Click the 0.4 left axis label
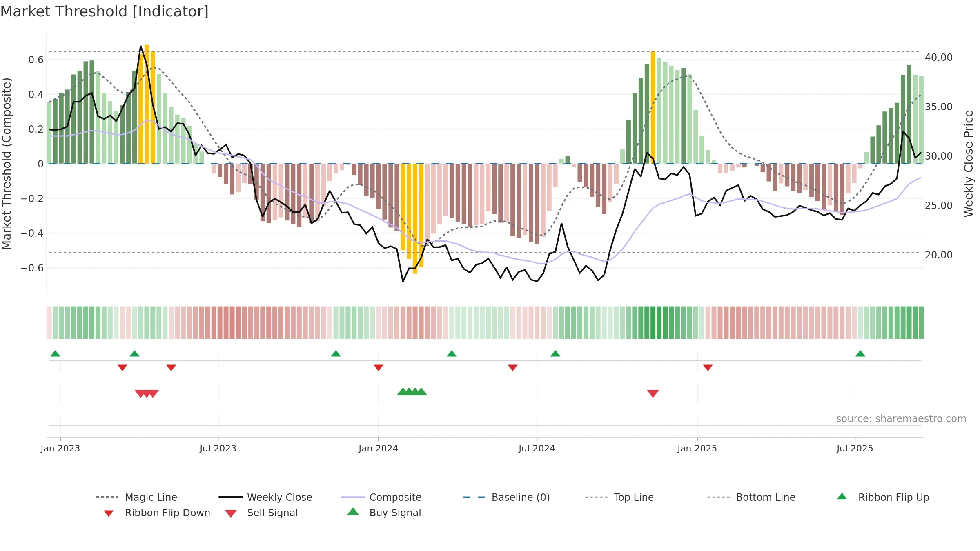Viewport: 980px width, 551px height. click(36, 95)
